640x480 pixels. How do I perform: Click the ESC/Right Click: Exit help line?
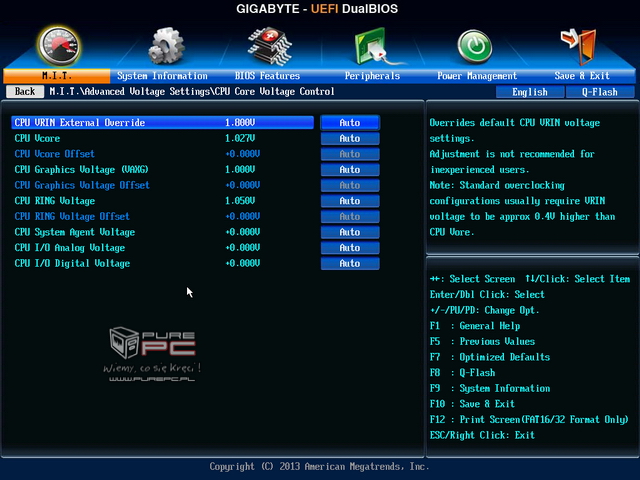pos(482,435)
